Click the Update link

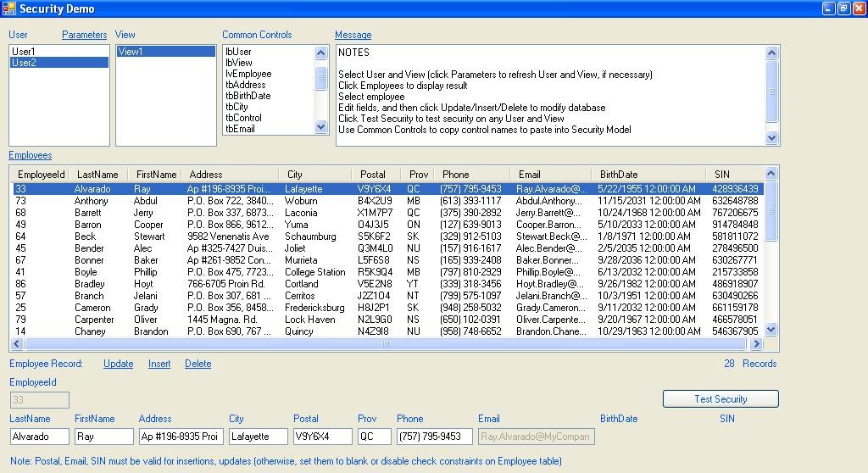coord(118,364)
